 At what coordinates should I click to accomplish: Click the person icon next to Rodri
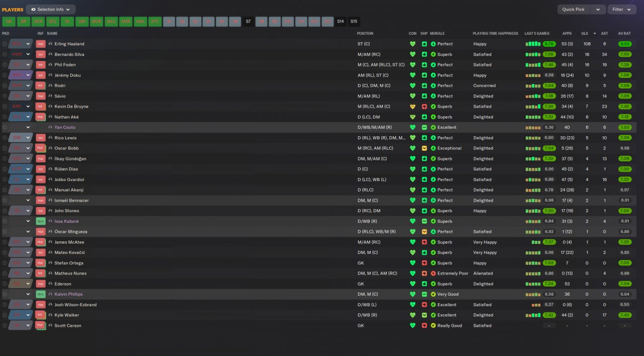tap(50, 85)
